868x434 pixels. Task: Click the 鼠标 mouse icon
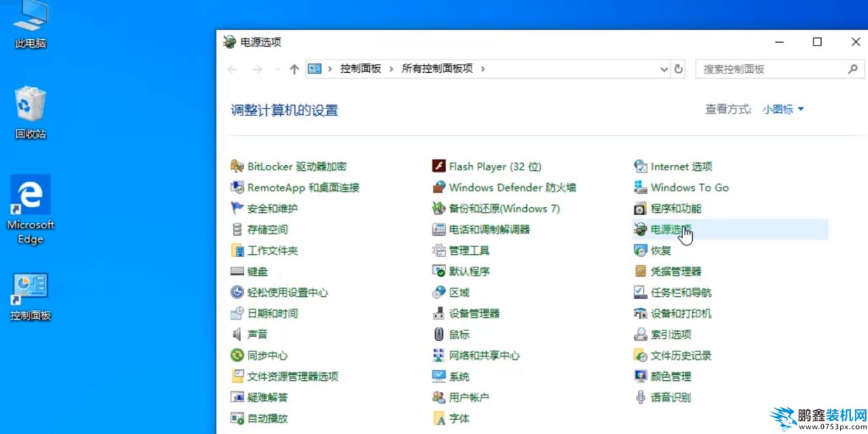click(x=439, y=335)
